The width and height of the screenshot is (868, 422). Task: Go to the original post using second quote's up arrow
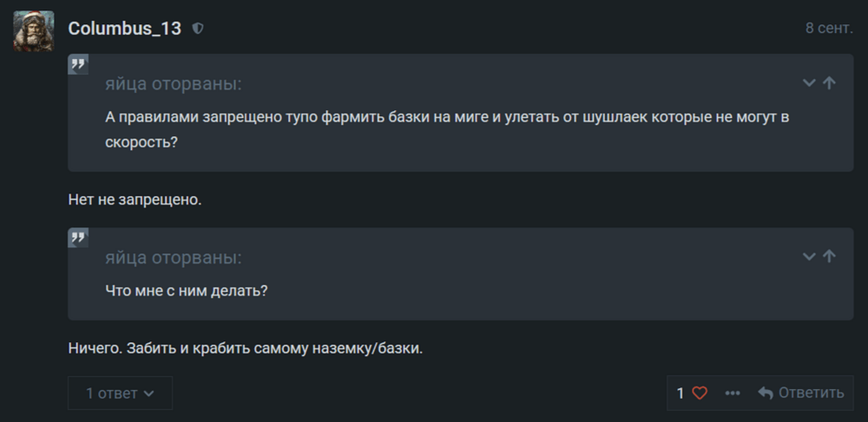point(829,256)
